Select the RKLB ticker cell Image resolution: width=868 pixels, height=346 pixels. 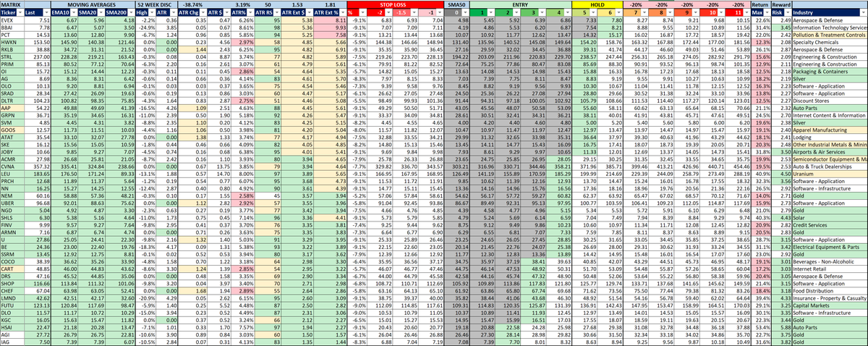pyautogui.click(x=12, y=51)
